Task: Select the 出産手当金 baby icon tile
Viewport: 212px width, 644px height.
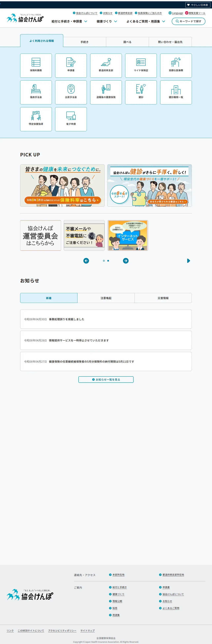Action: 71,92
